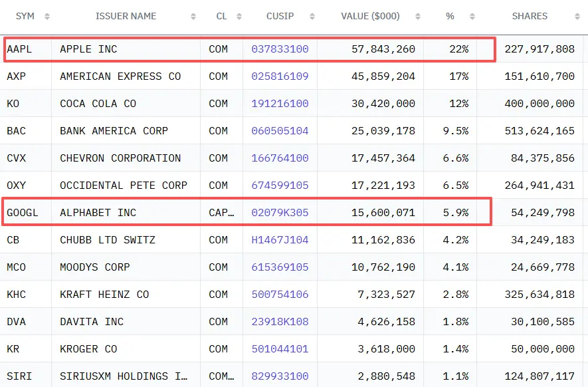Sort by the ISSUER NAME column arrows

pos(193,17)
